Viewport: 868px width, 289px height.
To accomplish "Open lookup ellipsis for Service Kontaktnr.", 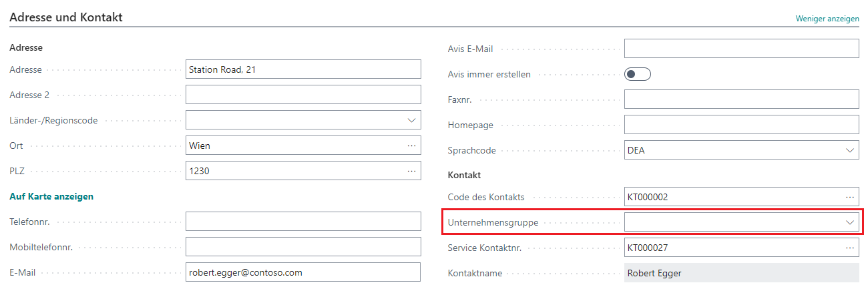I will click(849, 248).
